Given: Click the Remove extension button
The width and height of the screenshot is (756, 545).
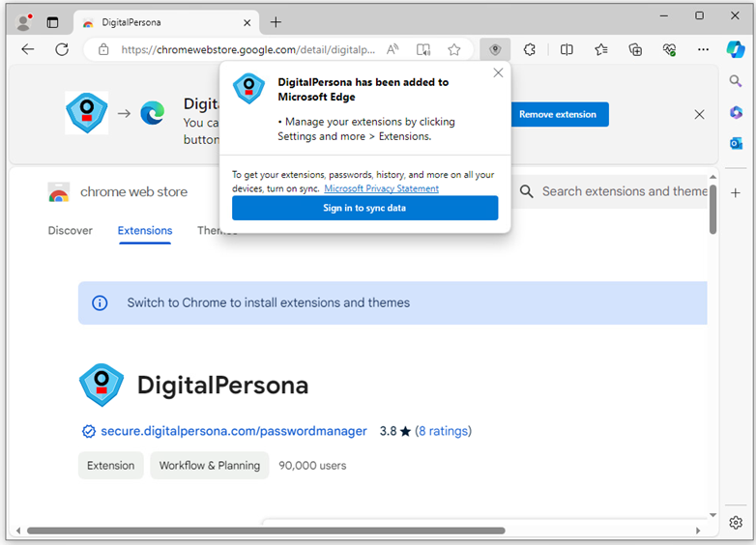Looking at the screenshot, I should (x=560, y=114).
